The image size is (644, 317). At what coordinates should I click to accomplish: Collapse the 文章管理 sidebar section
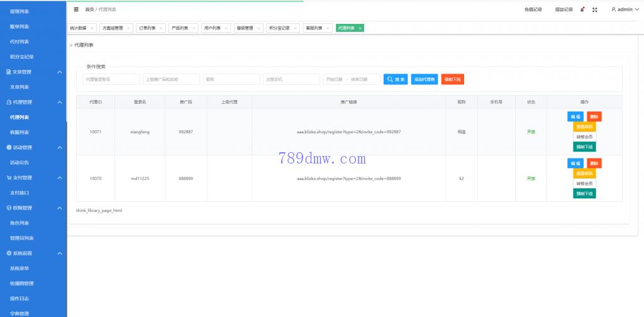(x=60, y=72)
